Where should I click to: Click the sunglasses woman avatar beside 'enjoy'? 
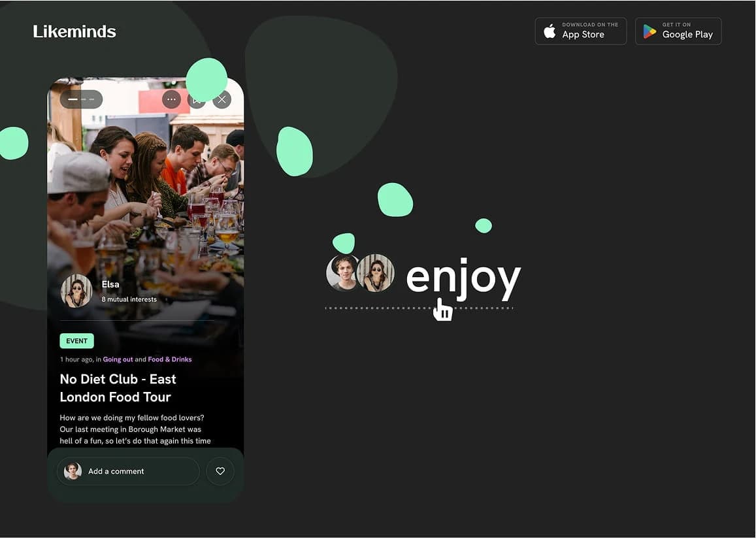click(376, 273)
